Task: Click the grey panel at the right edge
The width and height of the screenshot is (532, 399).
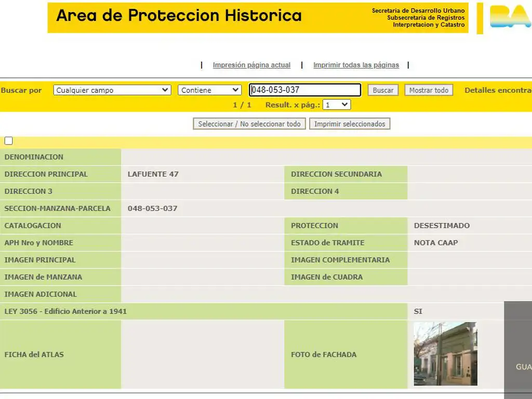Action: pos(518,350)
